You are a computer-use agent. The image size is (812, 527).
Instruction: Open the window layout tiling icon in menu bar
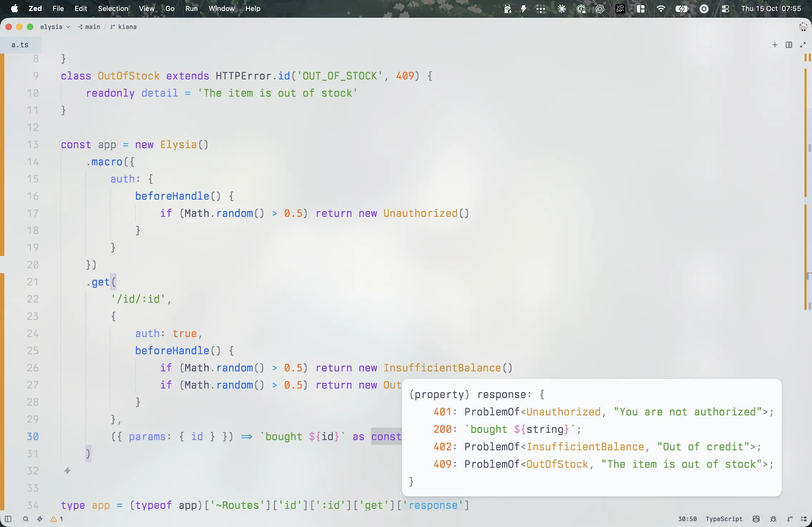click(x=641, y=9)
